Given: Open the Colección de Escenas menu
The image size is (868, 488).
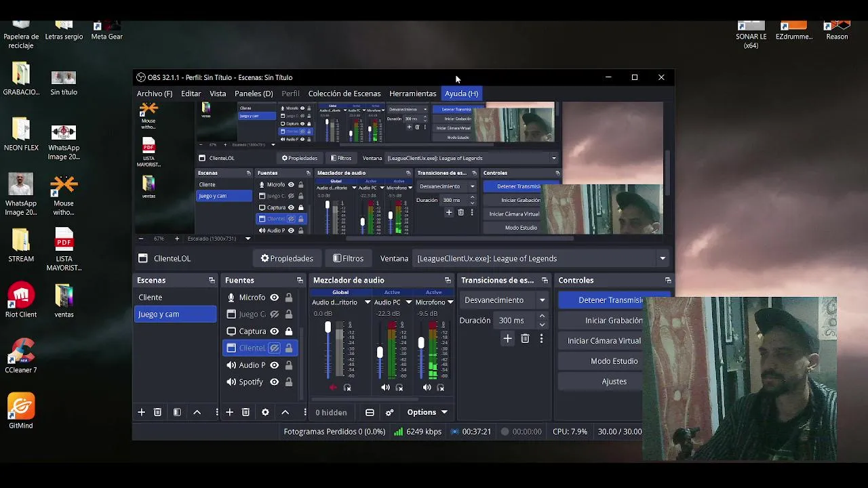Looking at the screenshot, I should 344,94.
